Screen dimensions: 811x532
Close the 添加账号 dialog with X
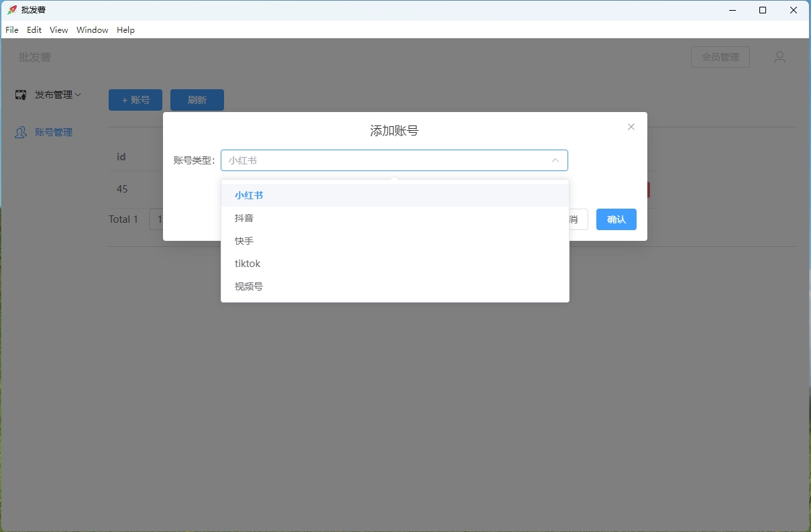click(x=631, y=127)
